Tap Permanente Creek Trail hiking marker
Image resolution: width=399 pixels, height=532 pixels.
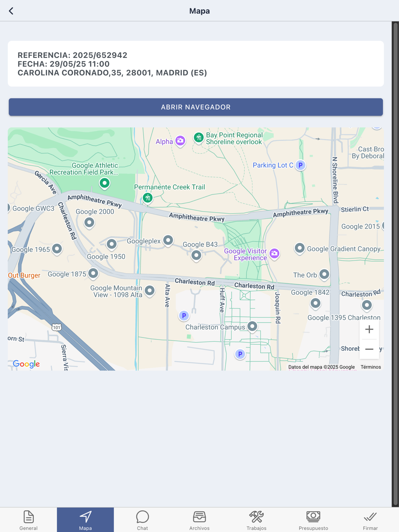point(148,198)
